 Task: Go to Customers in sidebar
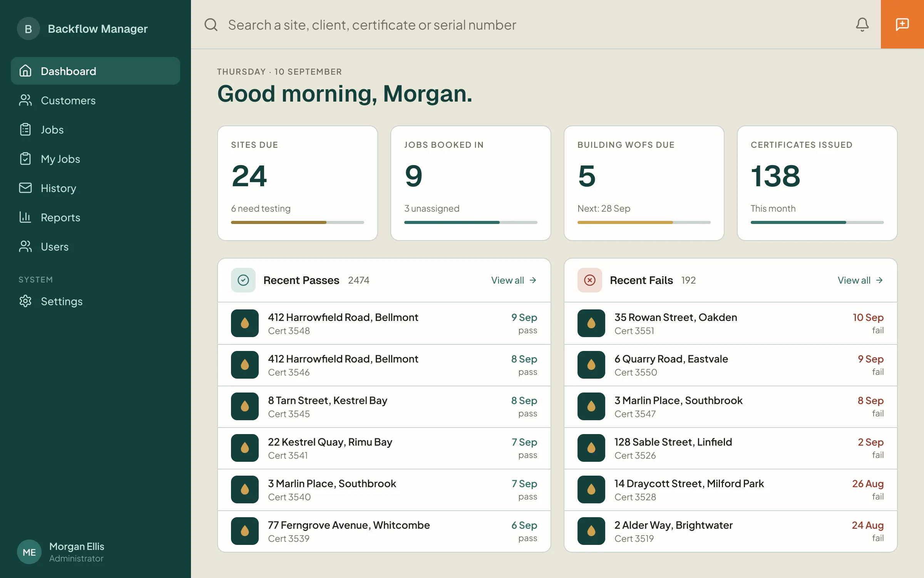(x=95, y=100)
